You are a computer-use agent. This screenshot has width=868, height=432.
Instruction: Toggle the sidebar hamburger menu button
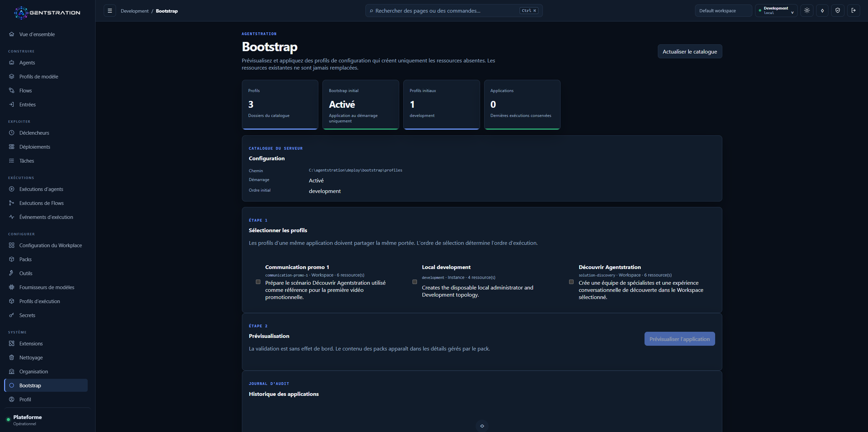point(110,11)
